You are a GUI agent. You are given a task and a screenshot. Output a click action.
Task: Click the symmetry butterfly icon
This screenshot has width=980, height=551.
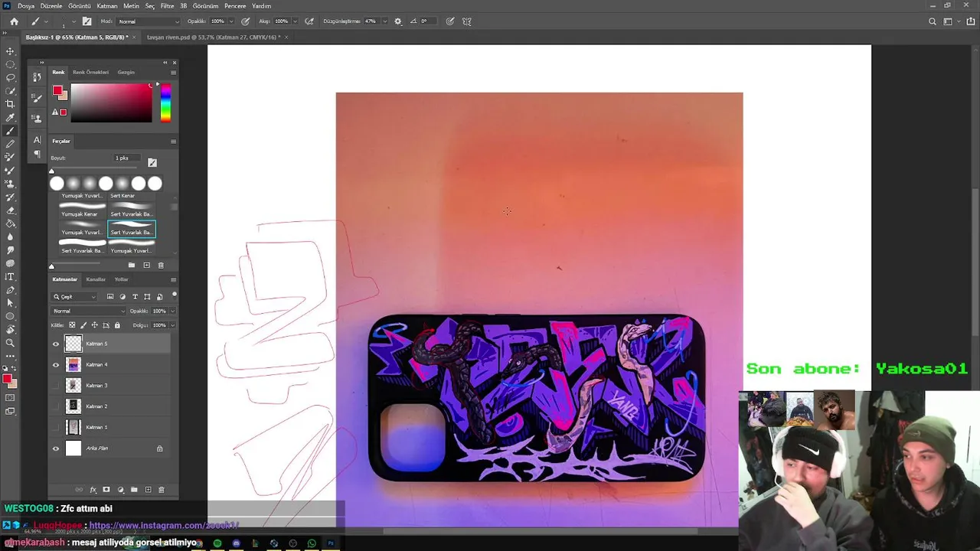point(467,21)
